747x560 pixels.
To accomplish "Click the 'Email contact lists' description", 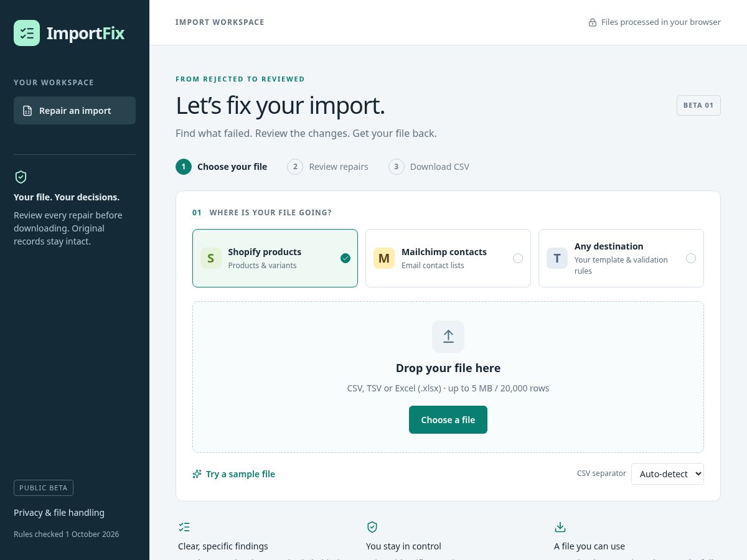I will [433, 266].
